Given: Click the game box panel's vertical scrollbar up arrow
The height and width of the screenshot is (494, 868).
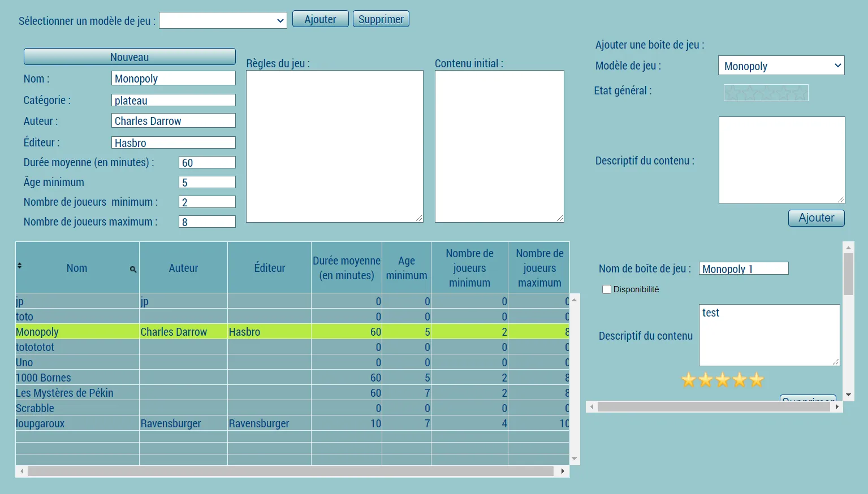Looking at the screenshot, I should [848, 248].
